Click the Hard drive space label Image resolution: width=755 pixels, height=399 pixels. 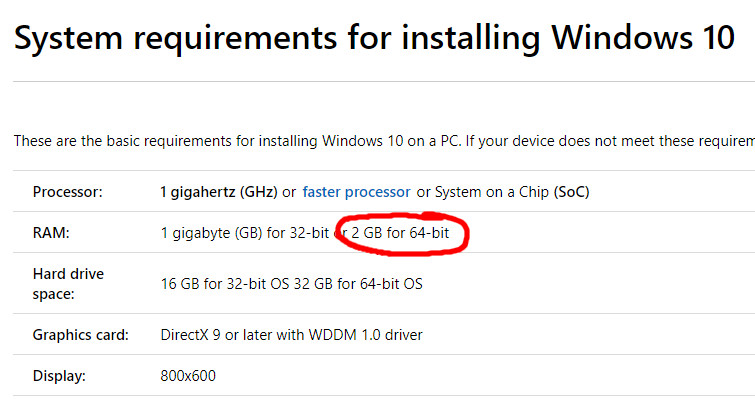(68, 283)
